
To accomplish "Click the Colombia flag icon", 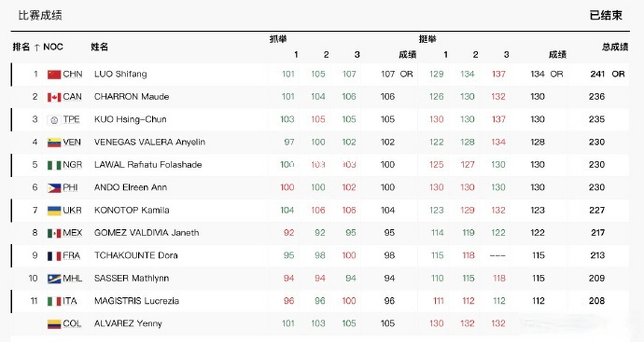I will (x=54, y=324).
